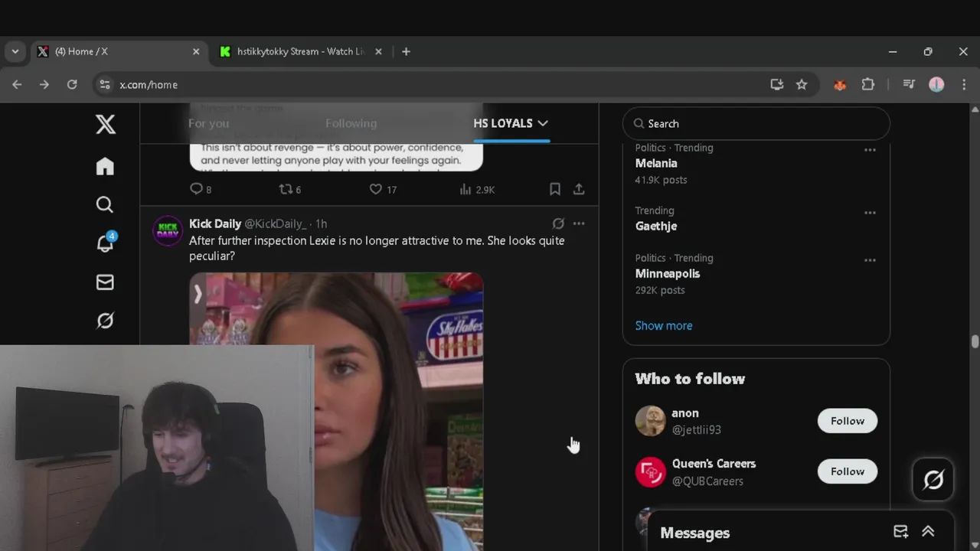Click Show more under trends

(x=664, y=325)
